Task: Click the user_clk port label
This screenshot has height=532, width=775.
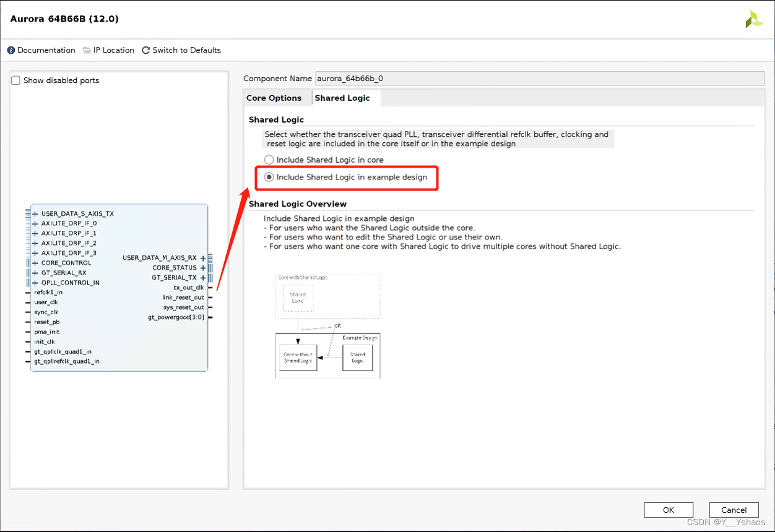Action: 46,302
